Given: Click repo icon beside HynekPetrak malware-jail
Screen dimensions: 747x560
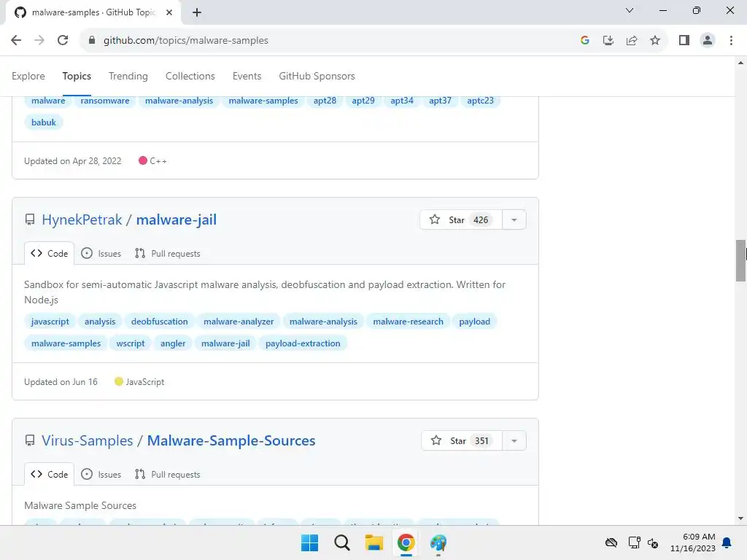Looking at the screenshot, I should tap(29, 219).
